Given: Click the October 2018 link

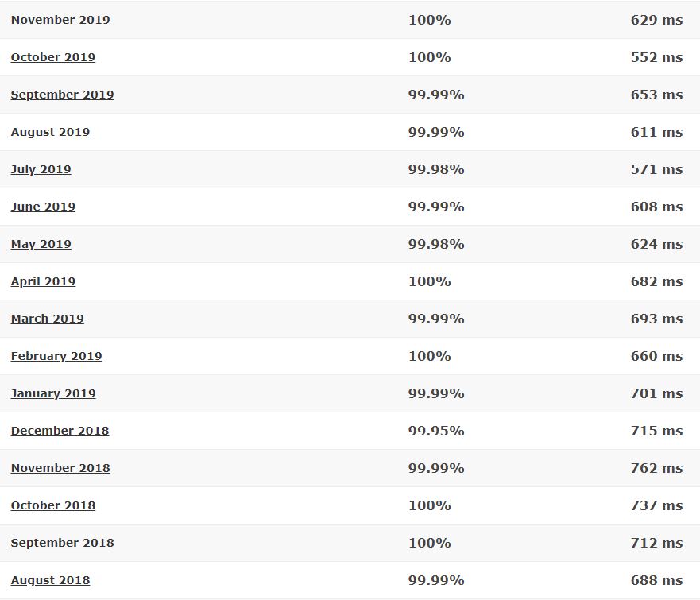Looking at the screenshot, I should click(x=53, y=505).
